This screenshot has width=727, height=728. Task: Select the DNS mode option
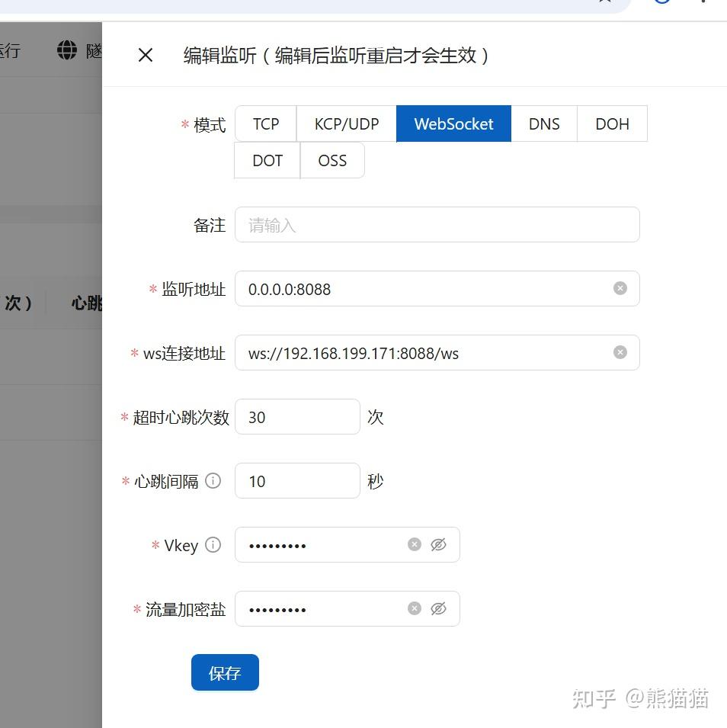[544, 123]
